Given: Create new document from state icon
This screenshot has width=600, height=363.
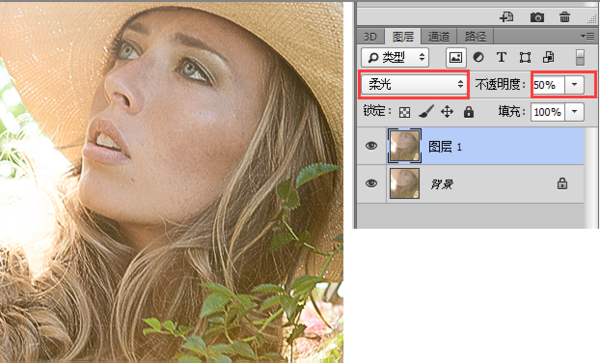Looking at the screenshot, I should 507,17.
